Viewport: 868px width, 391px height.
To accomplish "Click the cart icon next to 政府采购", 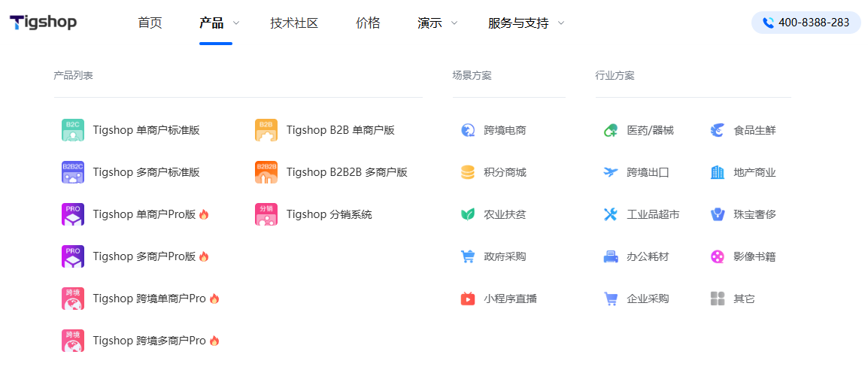I will [x=468, y=256].
